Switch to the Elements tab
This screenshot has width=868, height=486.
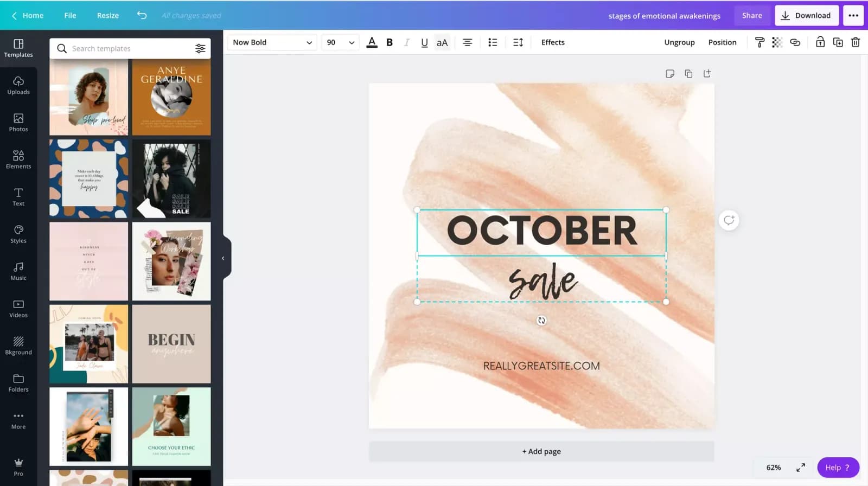coord(18,159)
